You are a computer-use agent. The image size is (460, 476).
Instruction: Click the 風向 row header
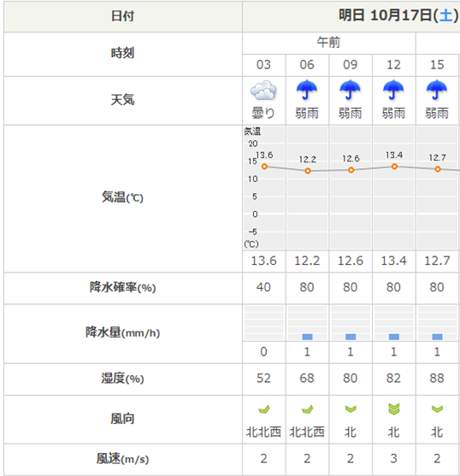[x=122, y=419]
